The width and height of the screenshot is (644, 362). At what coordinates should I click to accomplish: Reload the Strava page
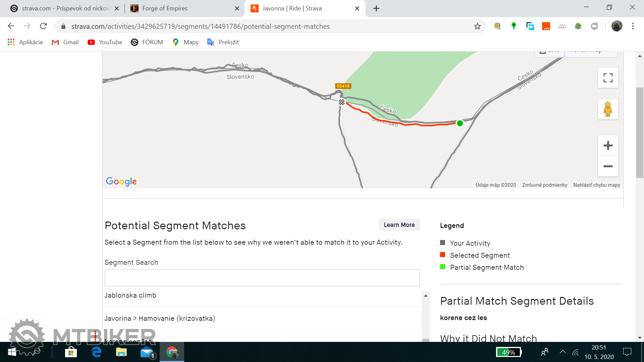point(43,26)
